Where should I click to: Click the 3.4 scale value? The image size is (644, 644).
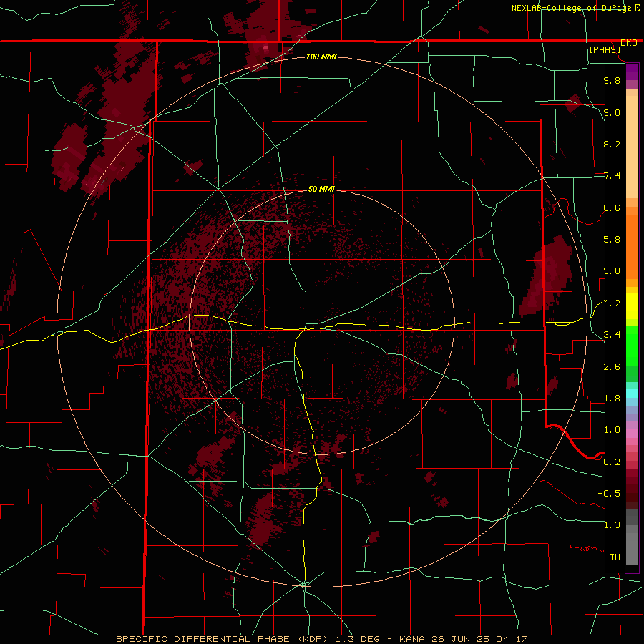(612, 335)
